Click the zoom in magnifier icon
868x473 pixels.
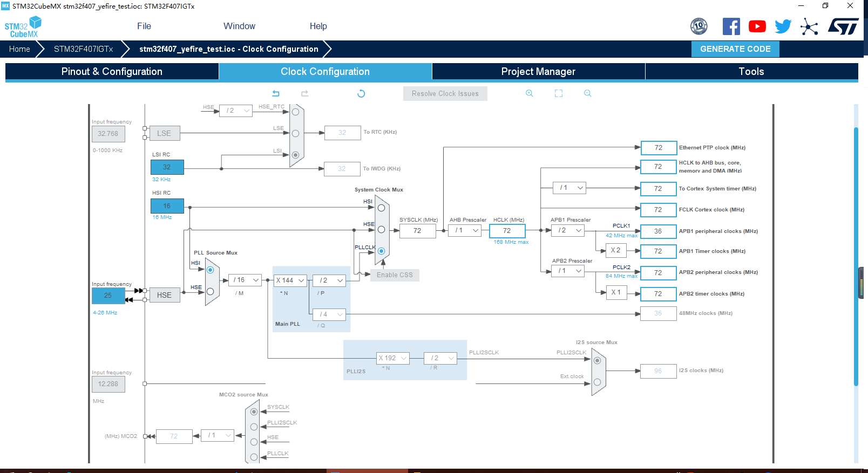pyautogui.click(x=530, y=93)
